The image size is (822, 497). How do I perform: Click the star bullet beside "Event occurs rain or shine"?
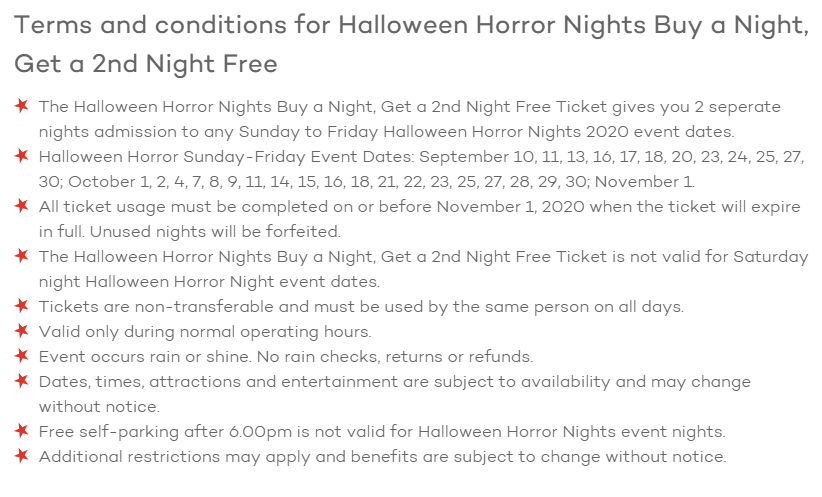21,355
